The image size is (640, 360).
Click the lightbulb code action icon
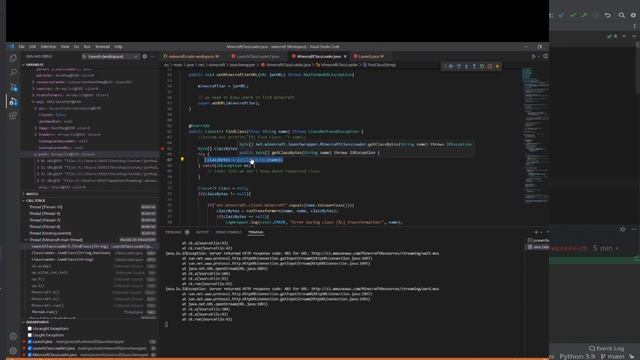[x=182, y=159]
